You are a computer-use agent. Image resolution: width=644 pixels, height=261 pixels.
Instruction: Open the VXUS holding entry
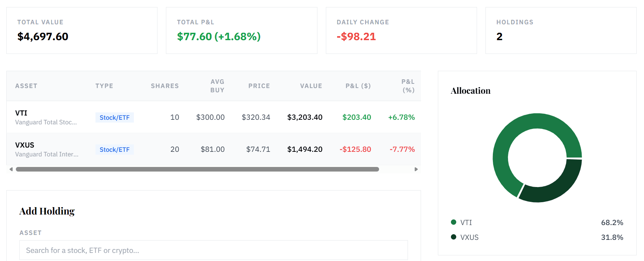pyautogui.click(x=24, y=145)
